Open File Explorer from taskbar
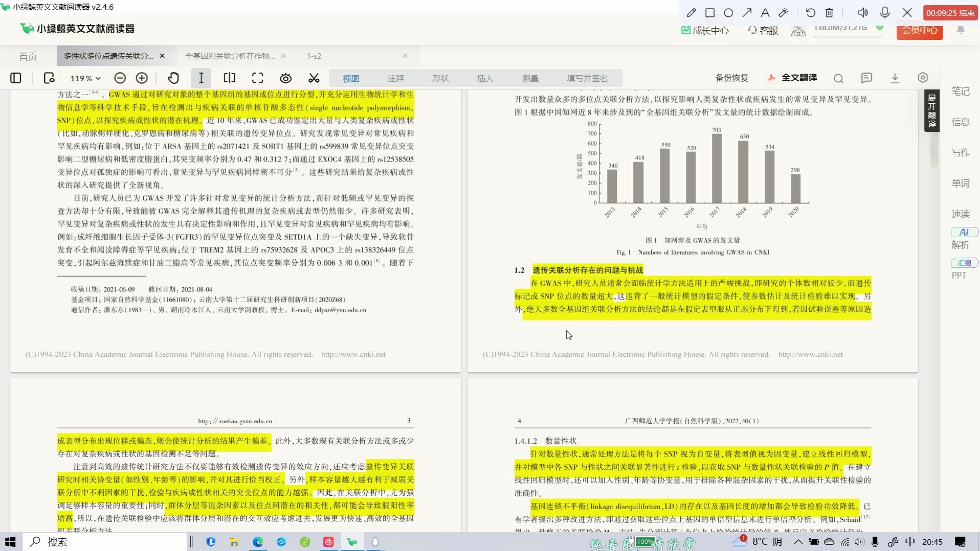Screen dimensions: 980x551 234,542
